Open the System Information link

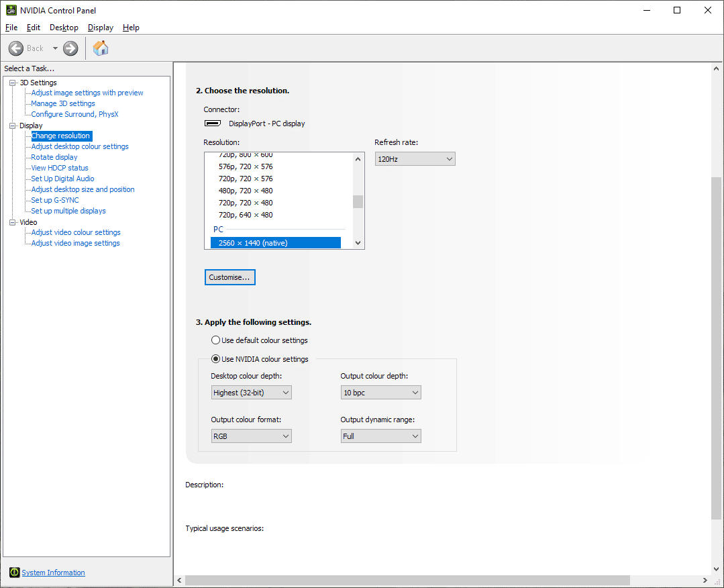point(53,573)
